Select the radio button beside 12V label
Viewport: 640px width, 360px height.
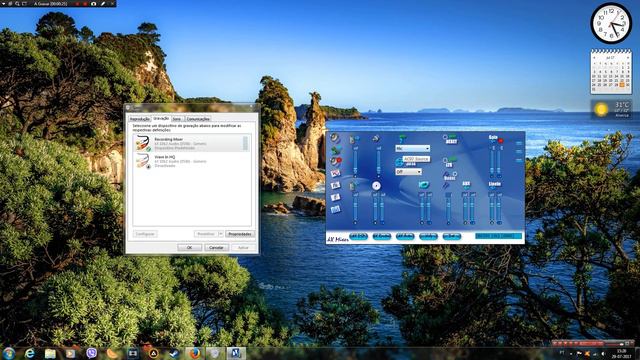pyautogui.click(x=445, y=161)
